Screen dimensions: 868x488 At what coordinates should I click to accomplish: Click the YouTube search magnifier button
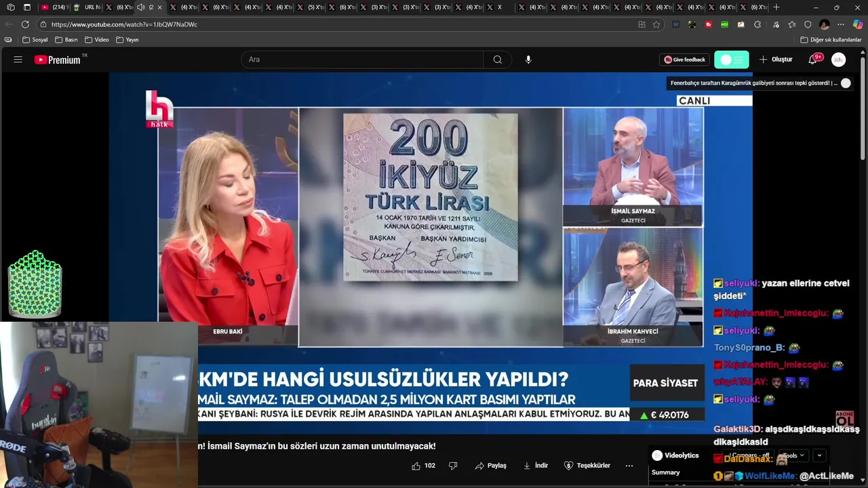[x=498, y=60]
